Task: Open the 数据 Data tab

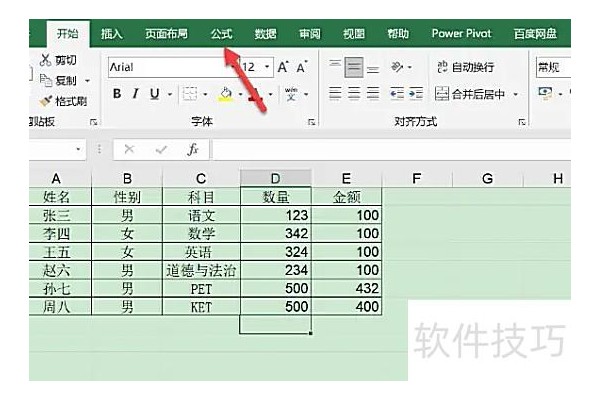Action: coord(266,34)
